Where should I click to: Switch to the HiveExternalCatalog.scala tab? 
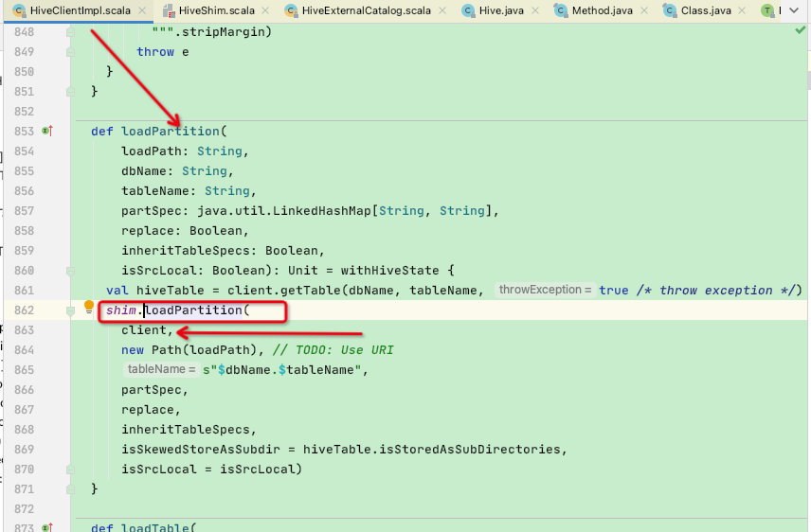367,10
